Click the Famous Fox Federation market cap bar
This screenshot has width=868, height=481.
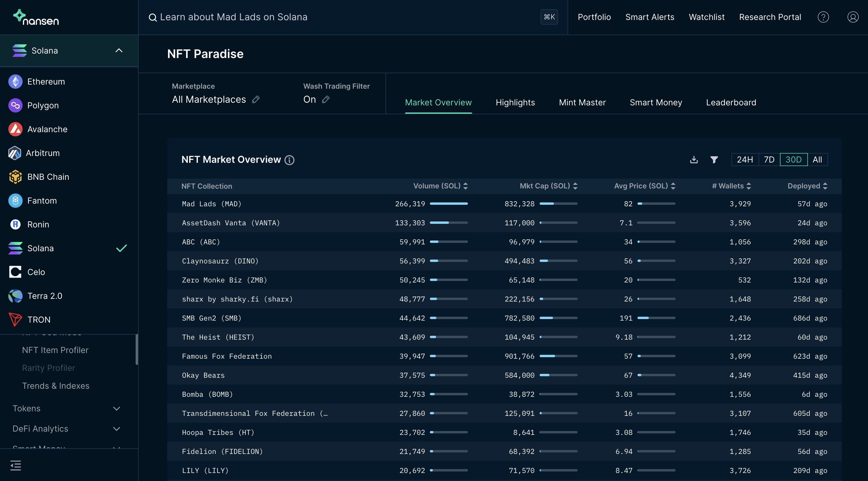click(558, 356)
